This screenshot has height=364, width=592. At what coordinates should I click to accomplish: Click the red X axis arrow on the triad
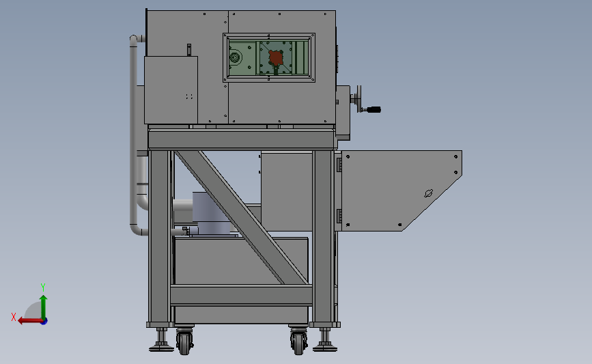tap(29, 321)
